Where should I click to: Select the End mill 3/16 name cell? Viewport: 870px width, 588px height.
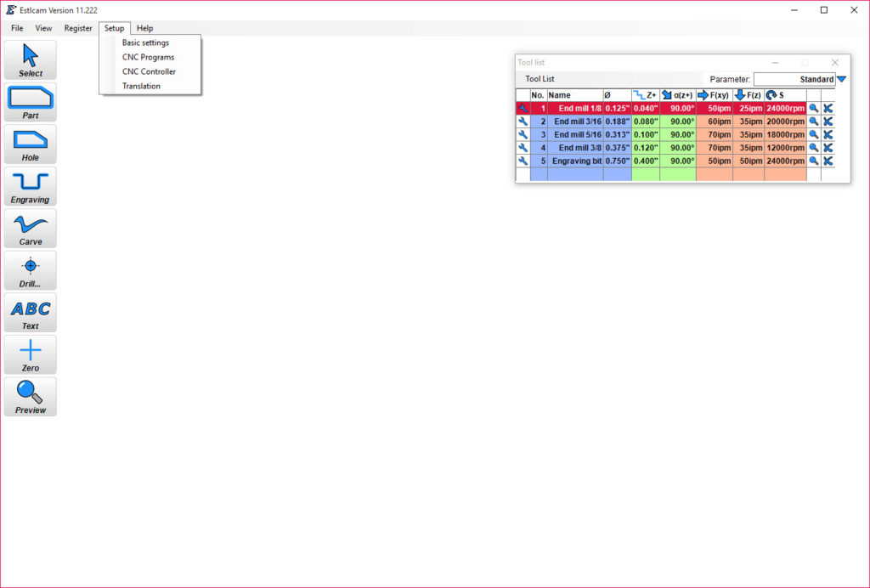(575, 122)
